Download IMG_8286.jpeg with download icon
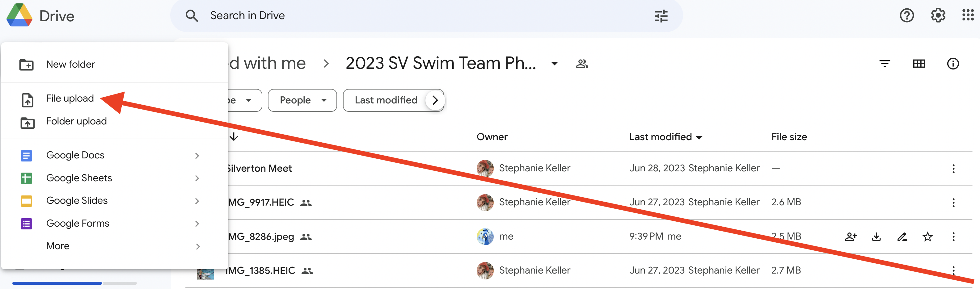 pyautogui.click(x=876, y=237)
